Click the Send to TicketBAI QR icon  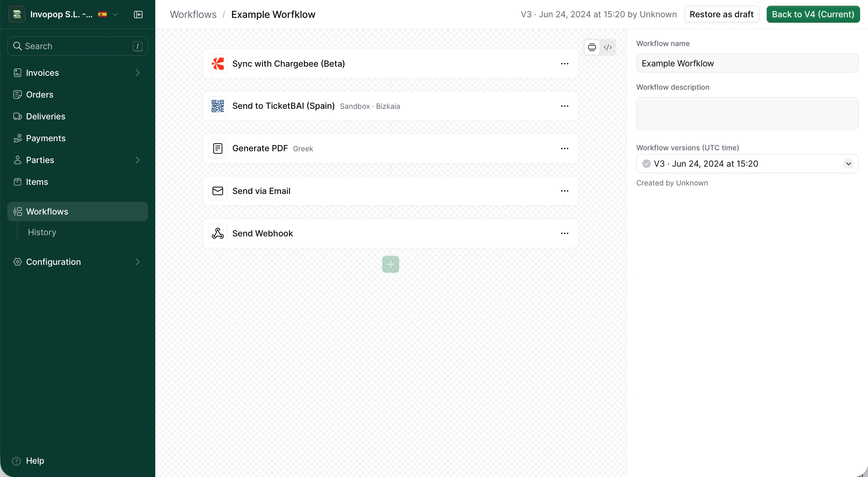pos(218,106)
